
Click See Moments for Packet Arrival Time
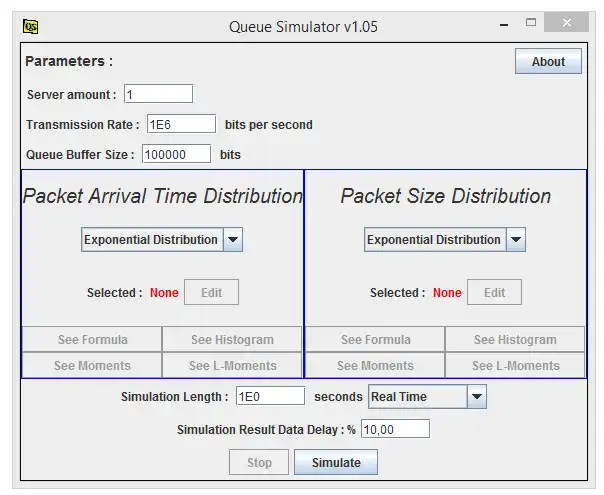(x=92, y=365)
